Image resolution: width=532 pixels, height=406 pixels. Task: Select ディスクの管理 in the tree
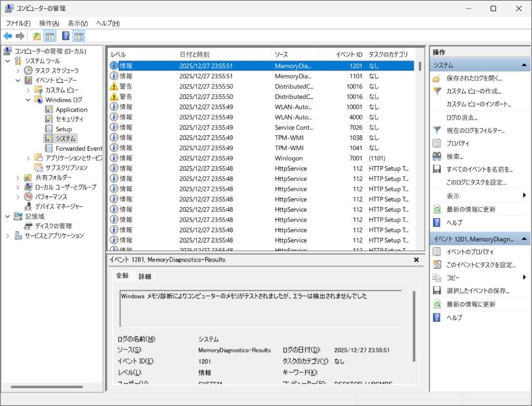(x=53, y=226)
